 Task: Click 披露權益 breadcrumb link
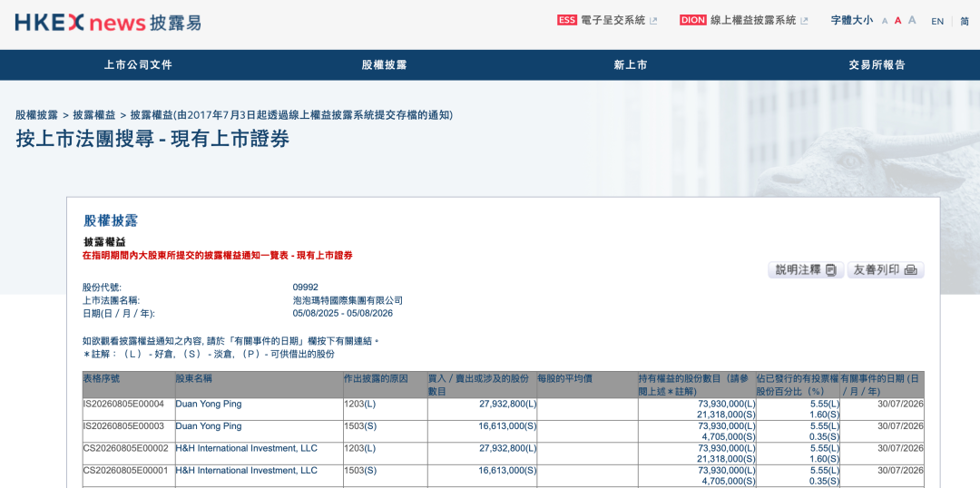(x=93, y=115)
